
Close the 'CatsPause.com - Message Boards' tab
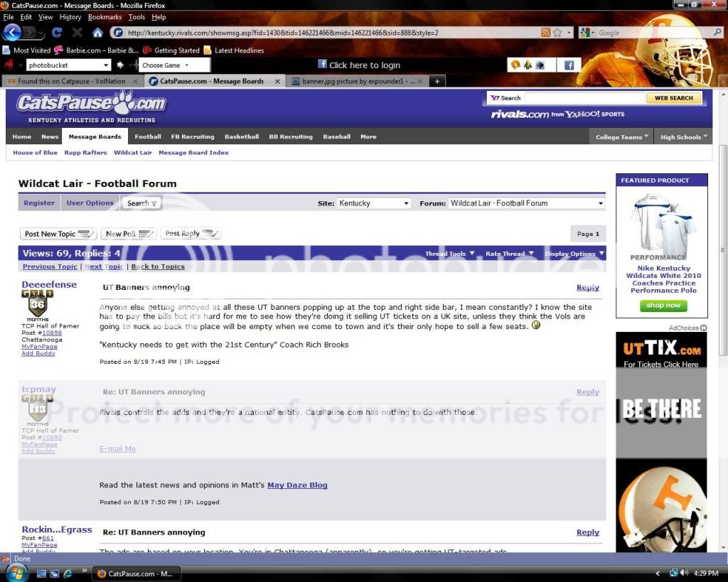277,81
